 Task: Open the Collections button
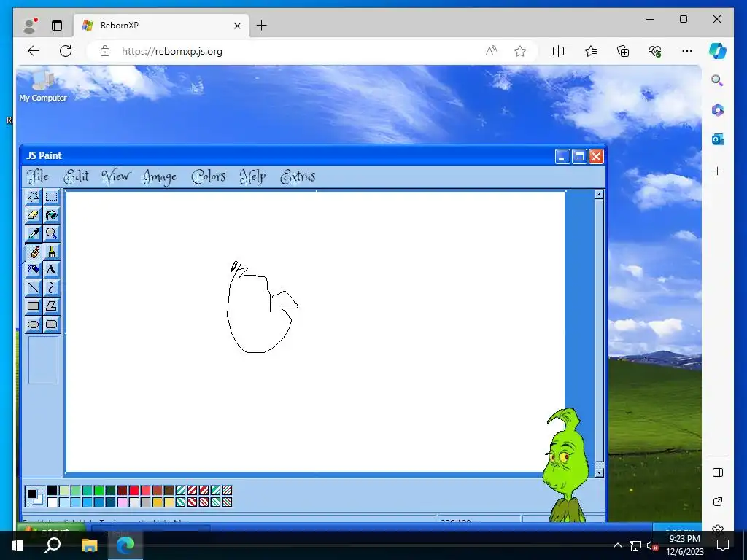623,51
